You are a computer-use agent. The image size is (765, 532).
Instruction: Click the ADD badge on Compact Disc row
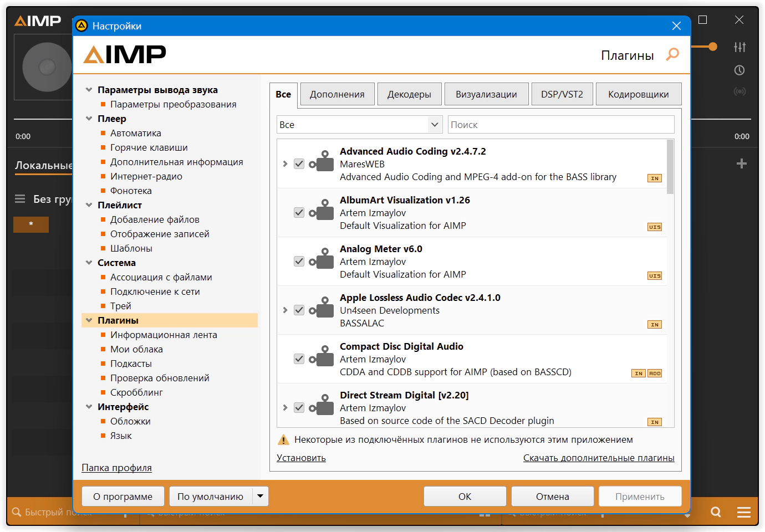[x=655, y=374]
